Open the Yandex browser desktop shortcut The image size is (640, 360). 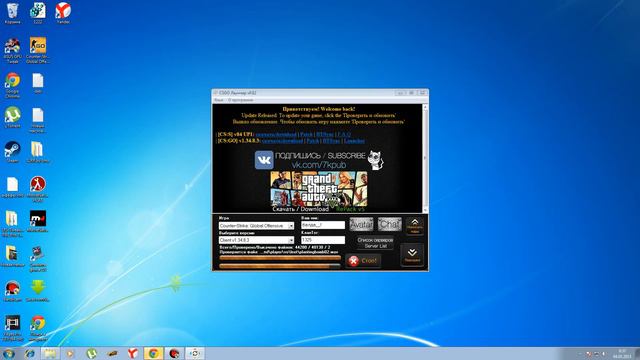pyautogui.click(x=63, y=12)
